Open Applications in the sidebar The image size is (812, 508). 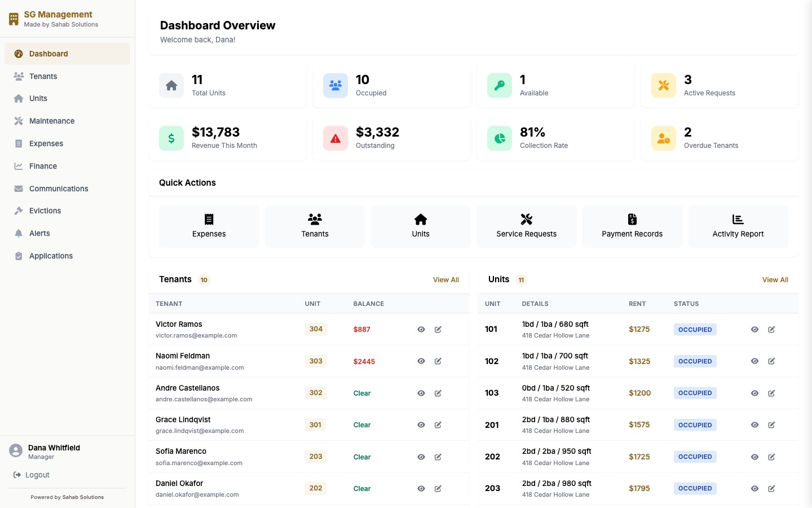point(67,256)
